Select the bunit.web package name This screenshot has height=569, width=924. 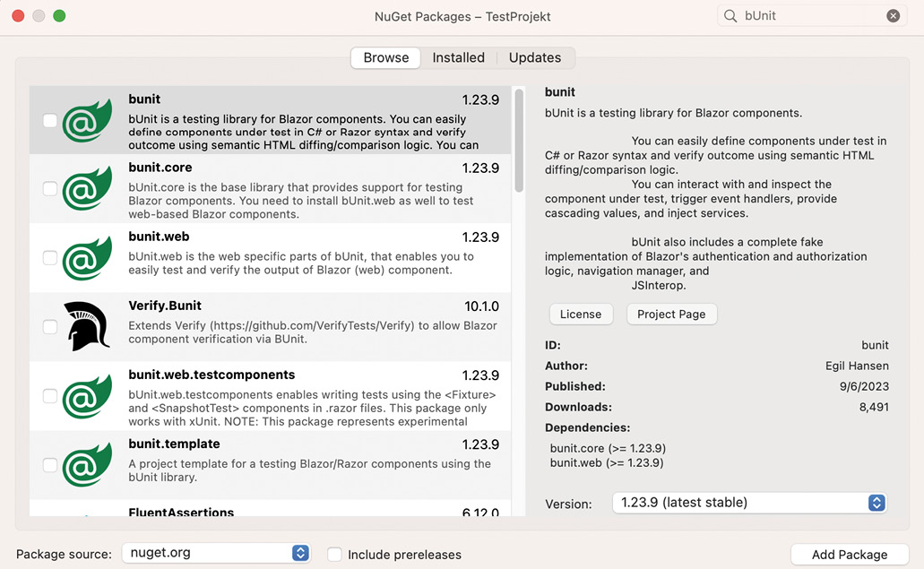(x=160, y=237)
